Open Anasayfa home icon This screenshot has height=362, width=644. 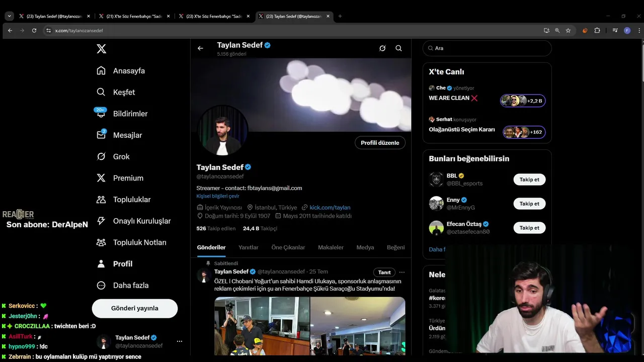pyautogui.click(x=101, y=70)
